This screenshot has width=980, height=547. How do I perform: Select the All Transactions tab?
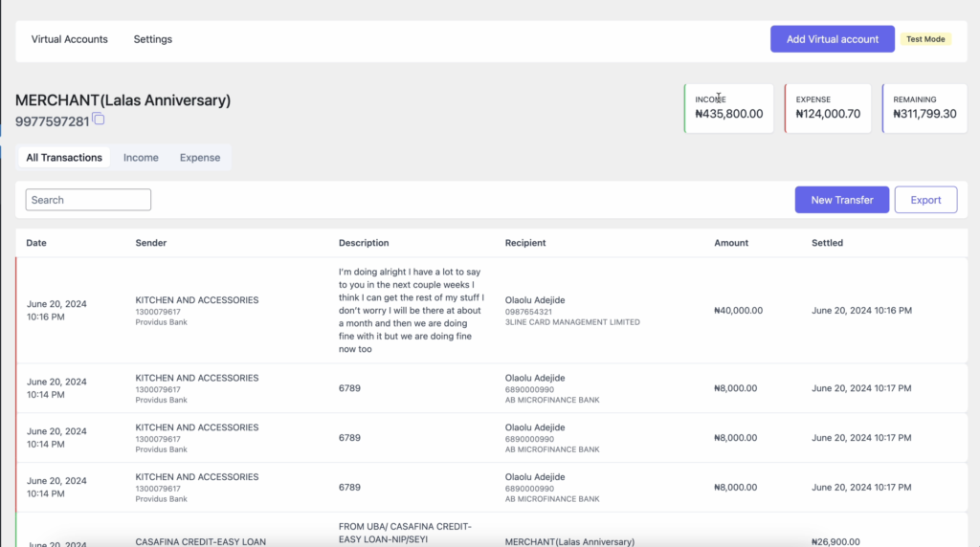pyautogui.click(x=64, y=158)
